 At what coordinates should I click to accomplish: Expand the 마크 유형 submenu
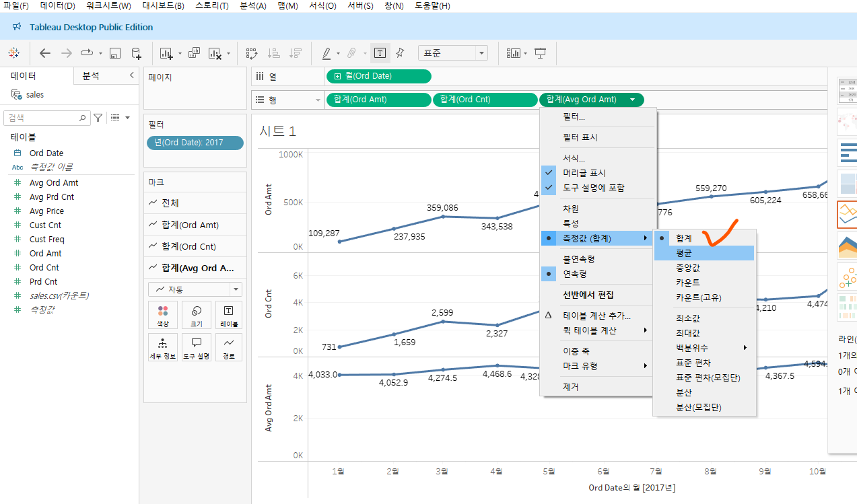[x=598, y=366]
